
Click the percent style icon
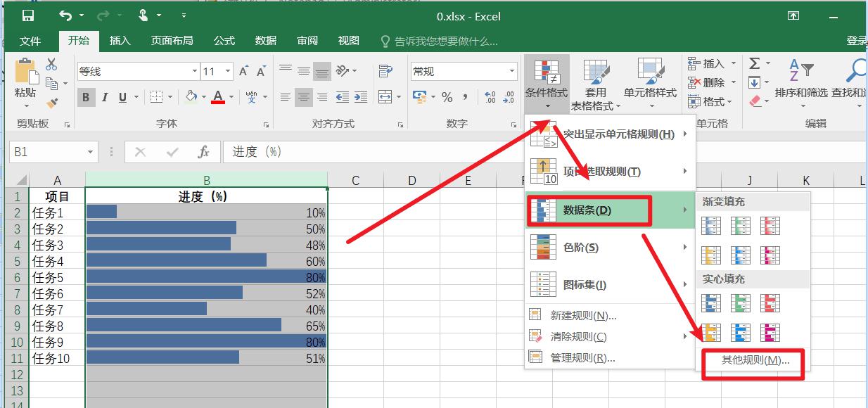pos(447,97)
